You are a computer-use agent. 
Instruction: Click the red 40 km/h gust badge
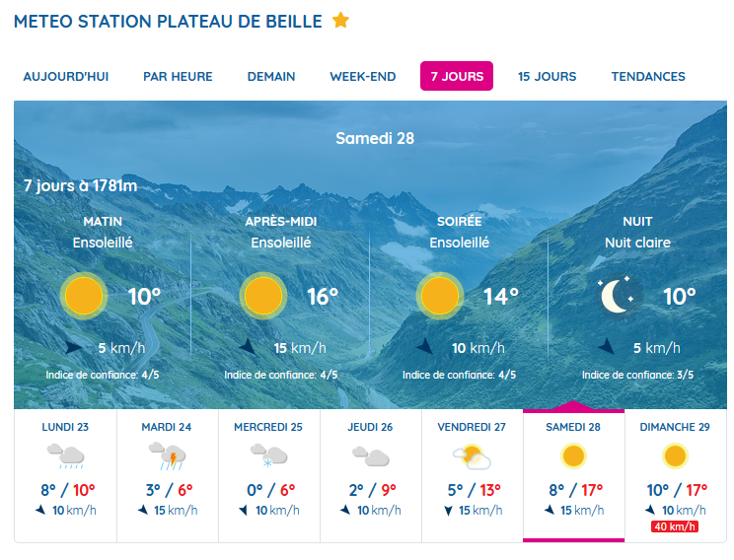[675, 526]
